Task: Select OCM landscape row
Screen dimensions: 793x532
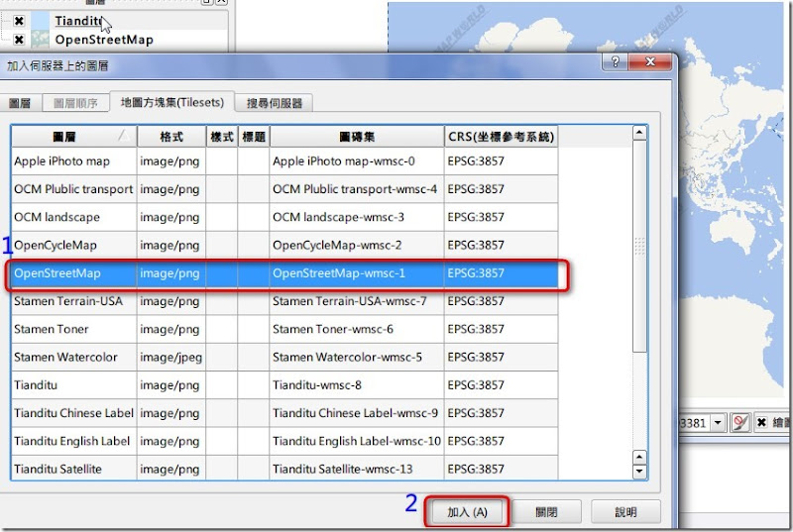Action: pyautogui.click(x=284, y=217)
